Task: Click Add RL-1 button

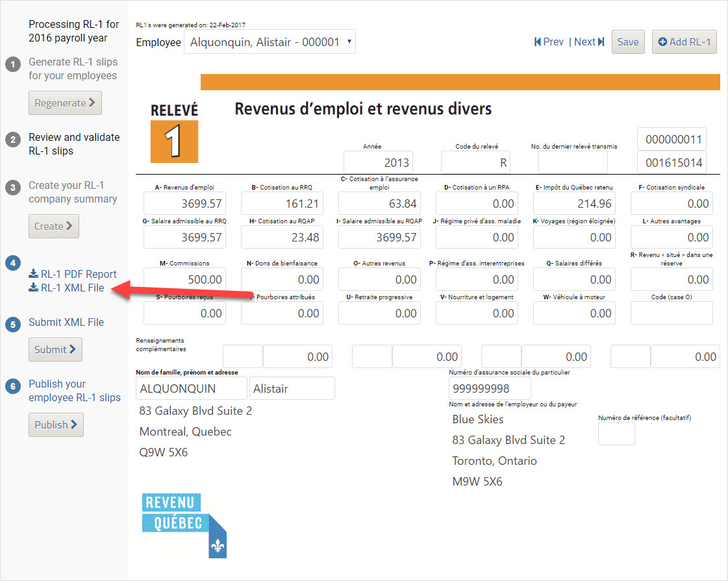Action: 684,42
